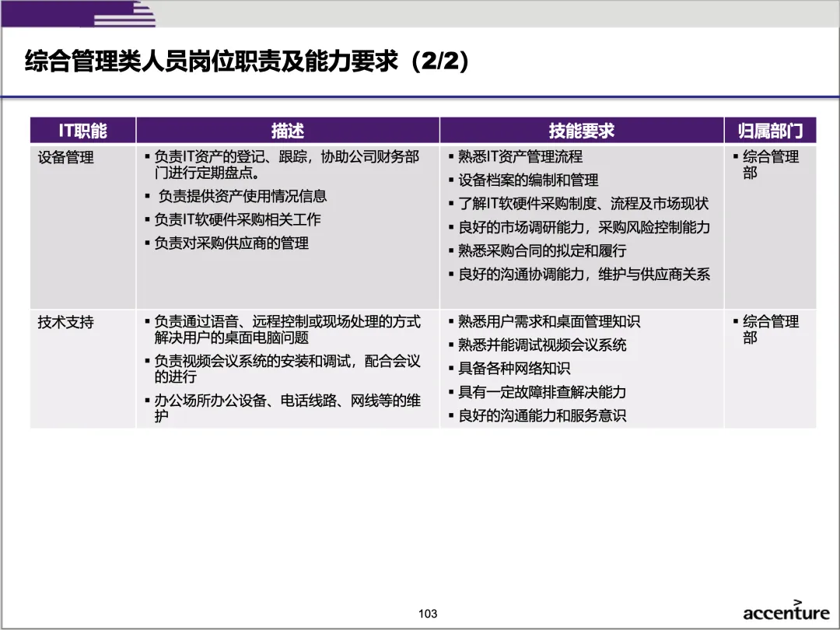Click the accenture logo
This screenshot has height=630, width=840.
(786, 611)
